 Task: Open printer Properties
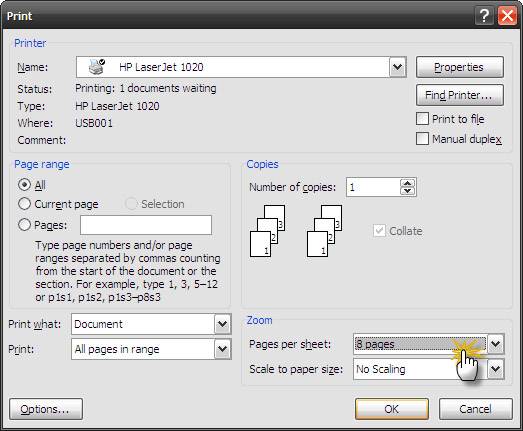coord(460,67)
